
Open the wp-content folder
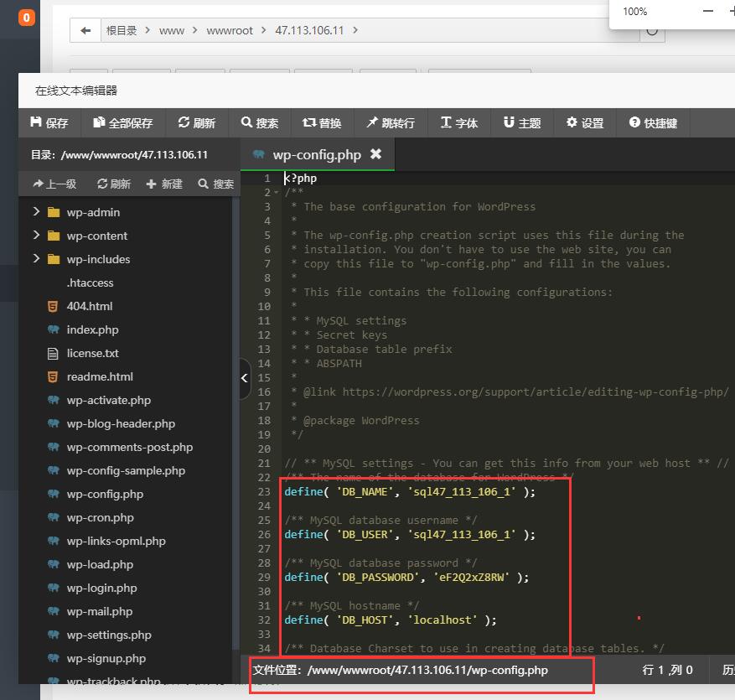(x=97, y=236)
